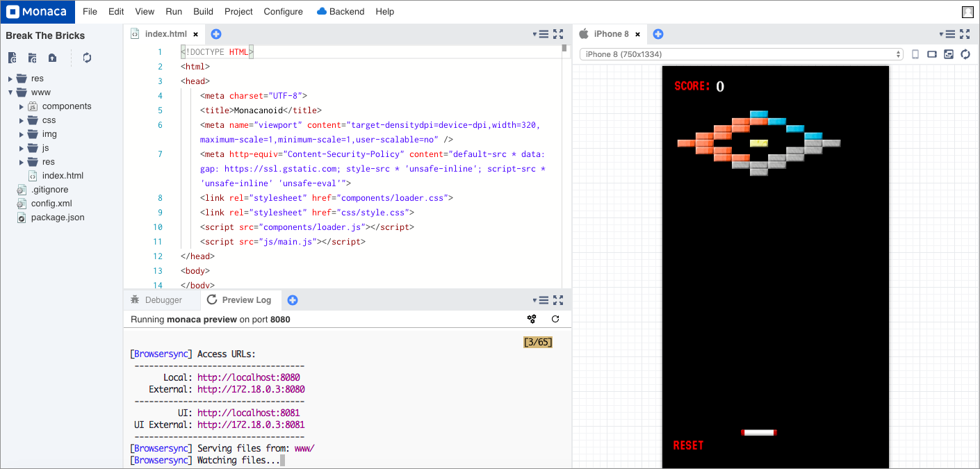Maximize the code editor panel
This screenshot has width=980, height=469.
click(557, 34)
